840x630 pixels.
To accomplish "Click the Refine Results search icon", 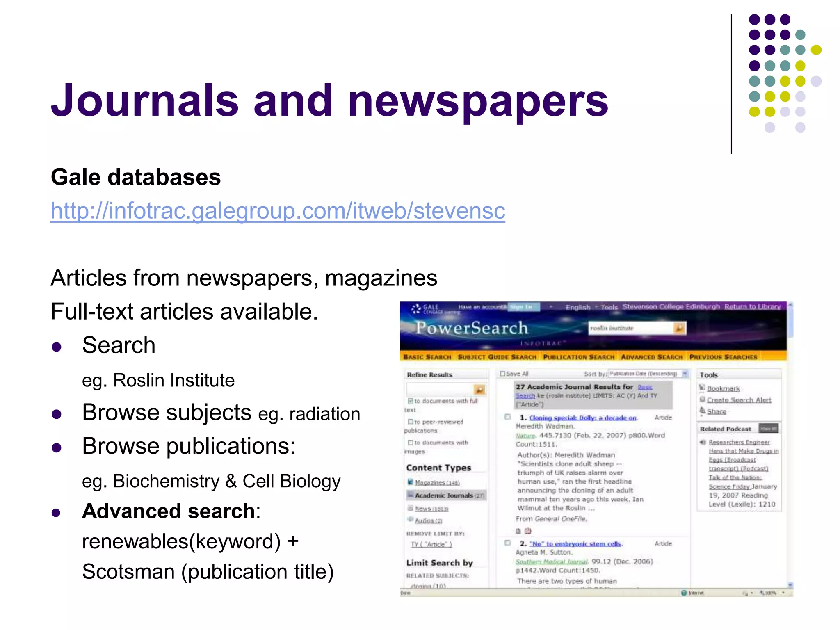I will [479, 389].
